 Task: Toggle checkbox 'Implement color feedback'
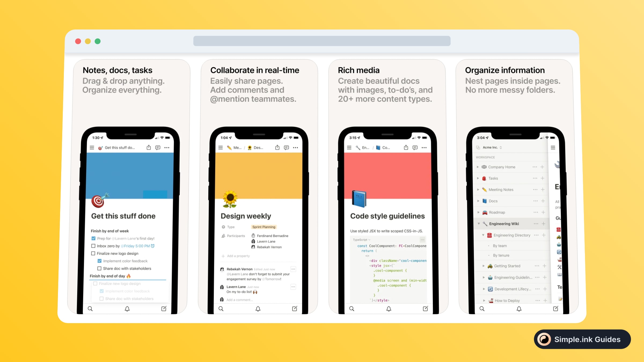click(100, 261)
